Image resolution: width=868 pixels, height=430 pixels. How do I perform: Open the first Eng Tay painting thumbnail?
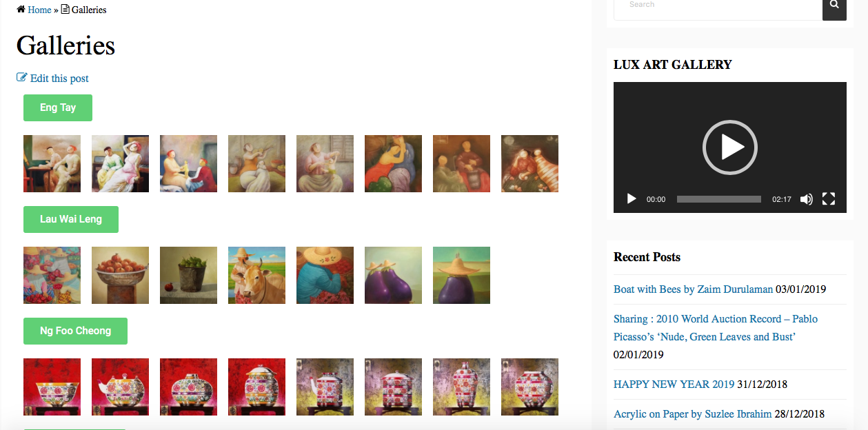coord(52,163)
